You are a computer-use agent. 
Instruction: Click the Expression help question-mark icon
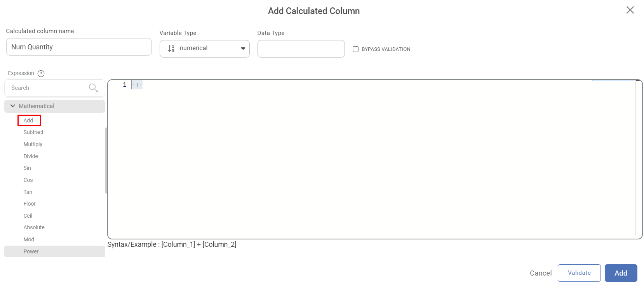(41, 73)
